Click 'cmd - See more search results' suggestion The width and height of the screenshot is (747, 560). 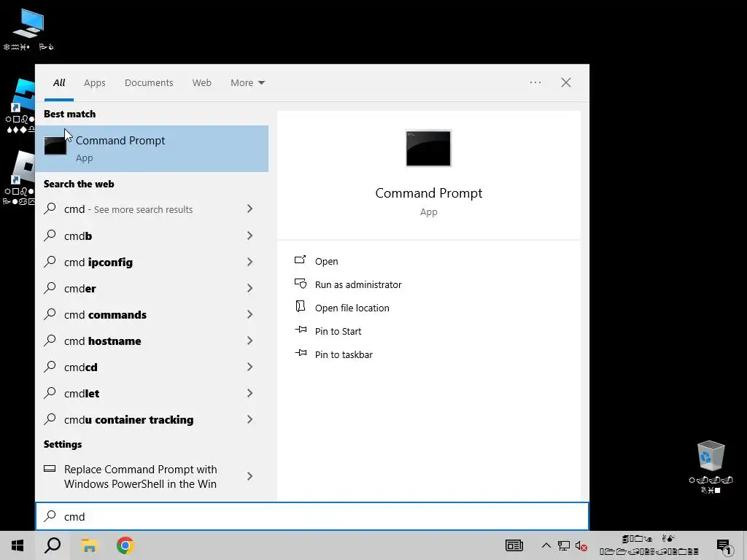[x=152, y=209]
